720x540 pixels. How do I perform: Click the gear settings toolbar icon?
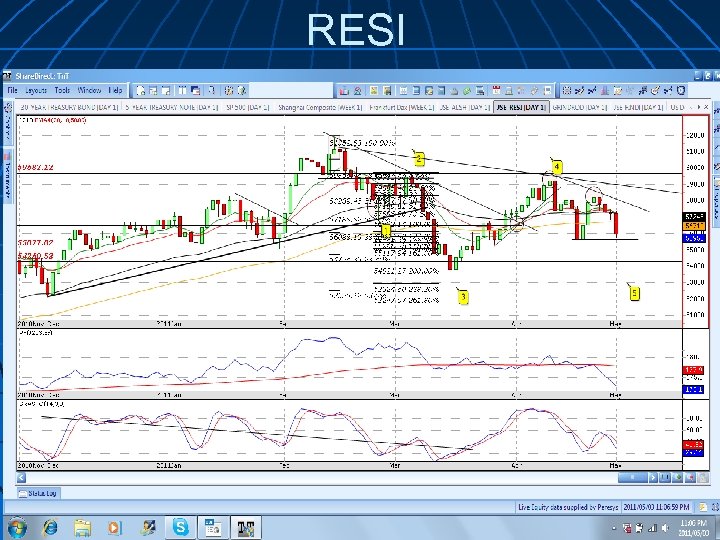229,90
